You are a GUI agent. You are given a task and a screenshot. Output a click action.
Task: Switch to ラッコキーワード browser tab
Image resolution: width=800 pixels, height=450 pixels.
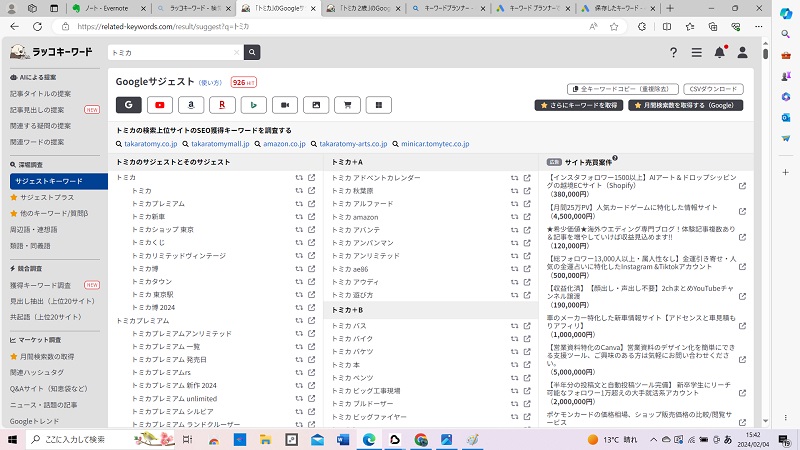tap(194, 8)
